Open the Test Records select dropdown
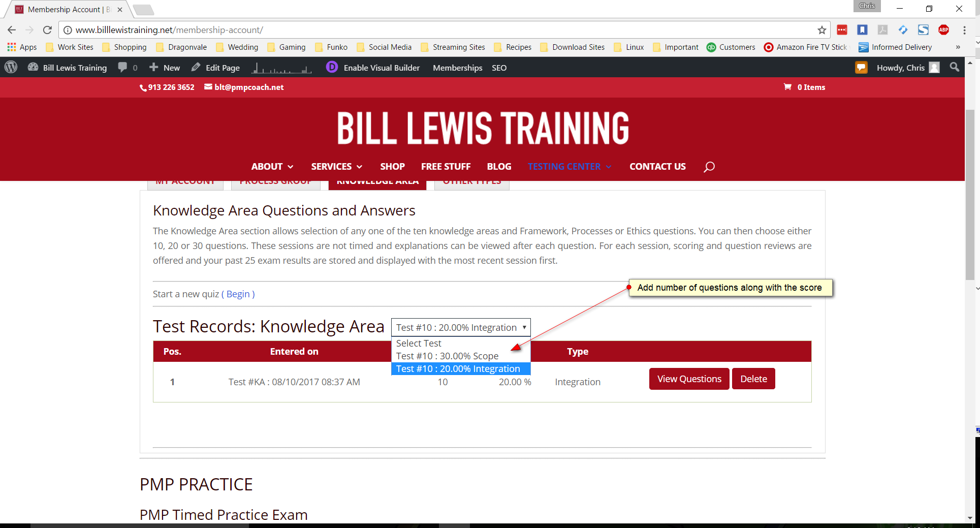This screenshot has height=528, width=980. coord(461,327)
